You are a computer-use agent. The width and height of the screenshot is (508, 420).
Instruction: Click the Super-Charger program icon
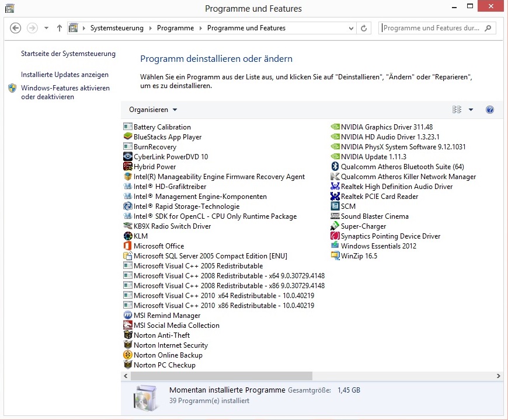pos(335,226)
